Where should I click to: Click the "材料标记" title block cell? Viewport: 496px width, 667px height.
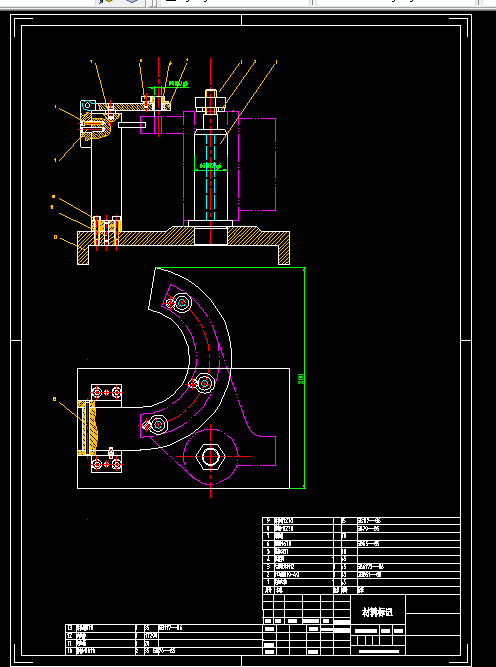pos(378,612)
